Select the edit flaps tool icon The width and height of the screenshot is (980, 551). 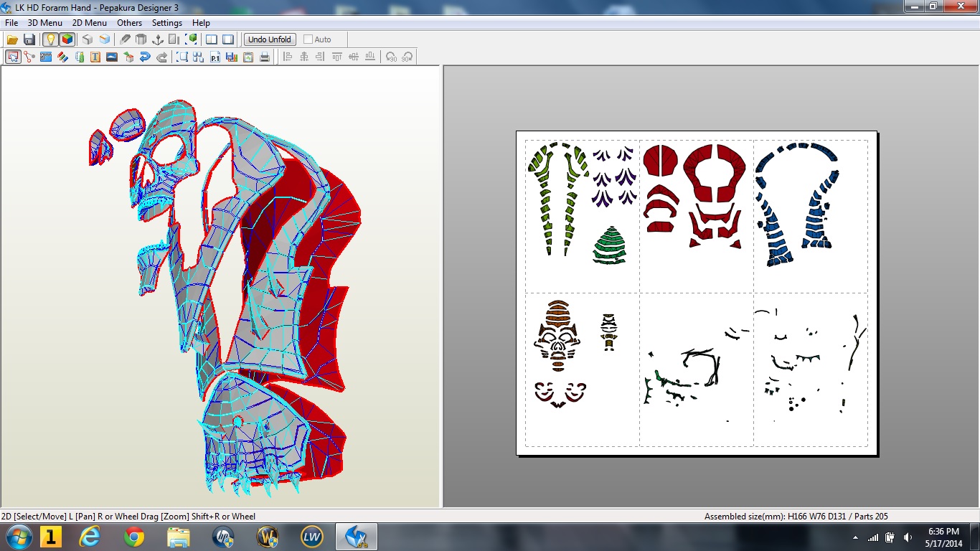point(46,57)
